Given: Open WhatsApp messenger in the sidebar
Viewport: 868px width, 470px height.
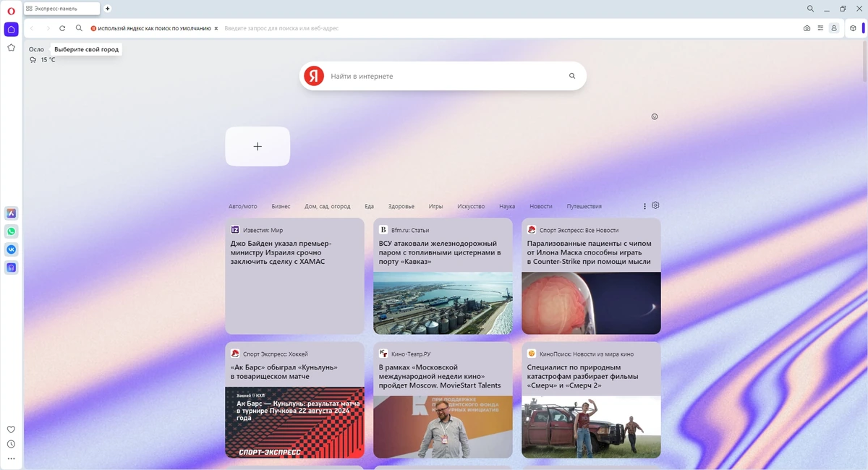Looking at the screenshot, I should click(x=11, y=231).
